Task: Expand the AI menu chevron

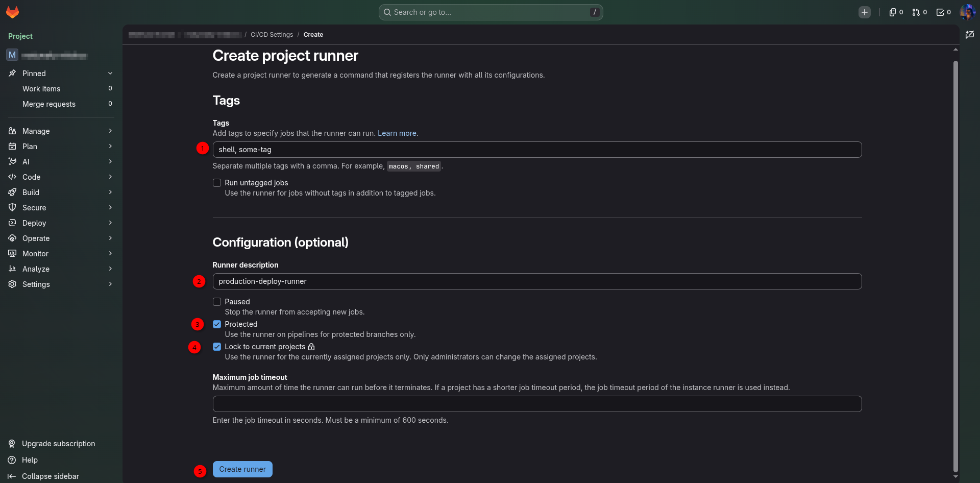Action: click(x=110, y=162)
